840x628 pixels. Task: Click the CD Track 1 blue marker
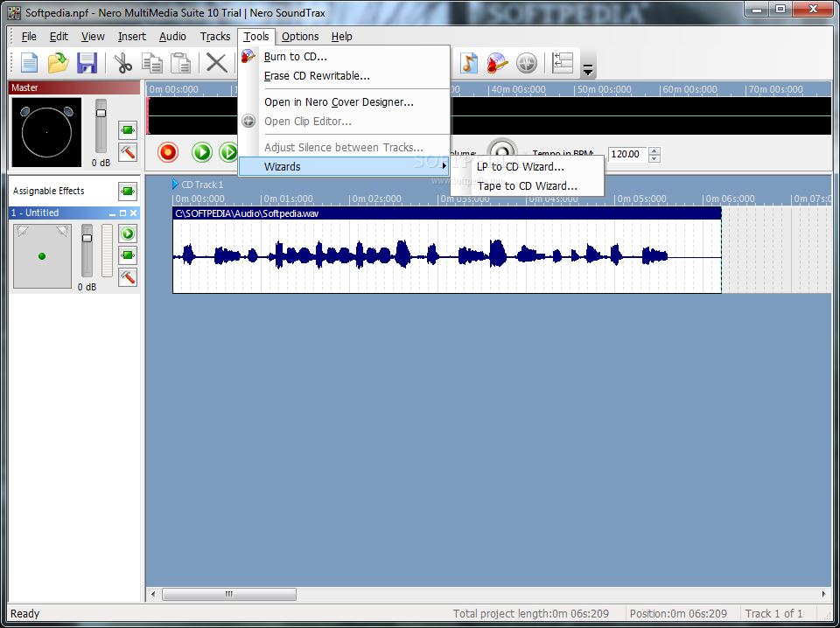(x=176, y=185)
